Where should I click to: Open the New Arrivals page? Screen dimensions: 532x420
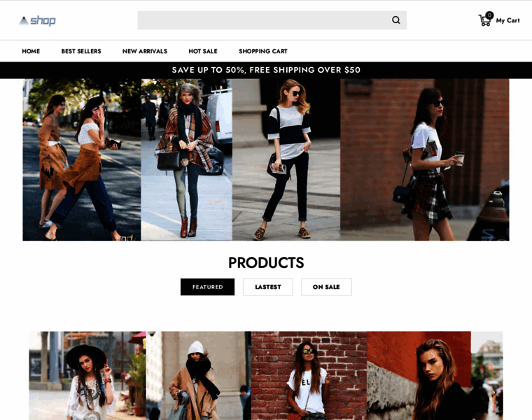(x=145, y=51)
